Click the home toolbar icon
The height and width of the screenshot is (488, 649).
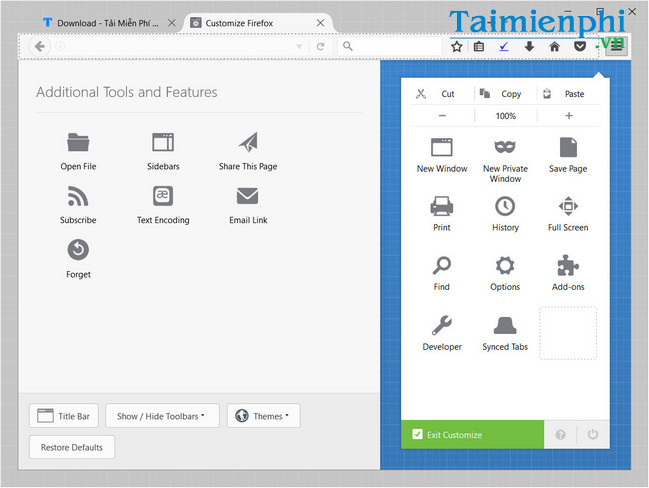click(555, 46)
